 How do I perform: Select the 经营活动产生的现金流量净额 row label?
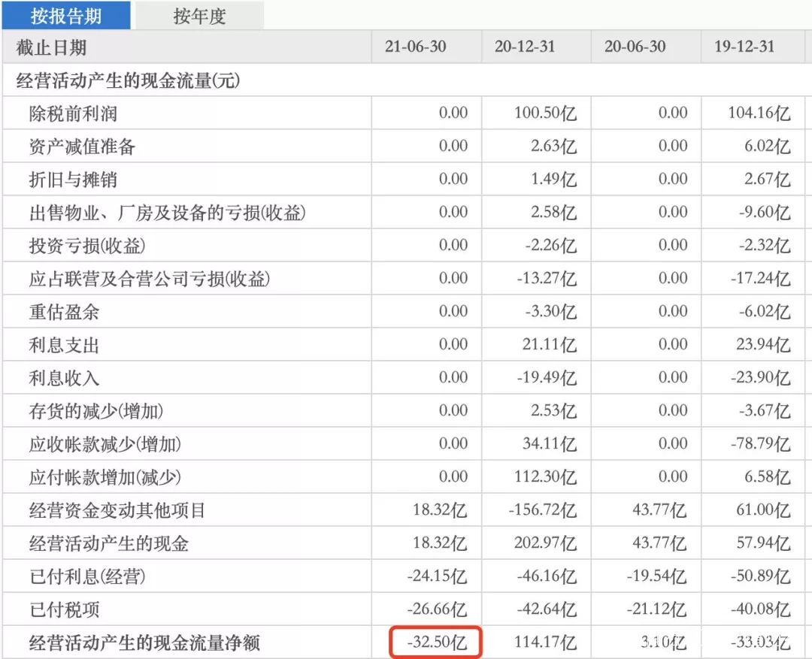tap(144, 643)
